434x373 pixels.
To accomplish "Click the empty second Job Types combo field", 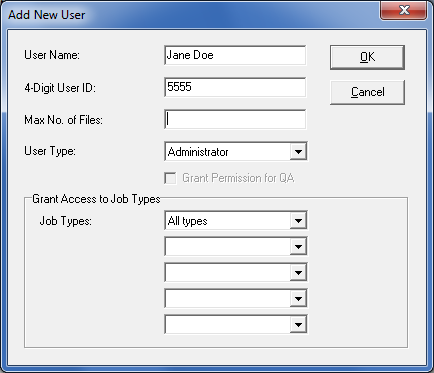I will point(228,247).
